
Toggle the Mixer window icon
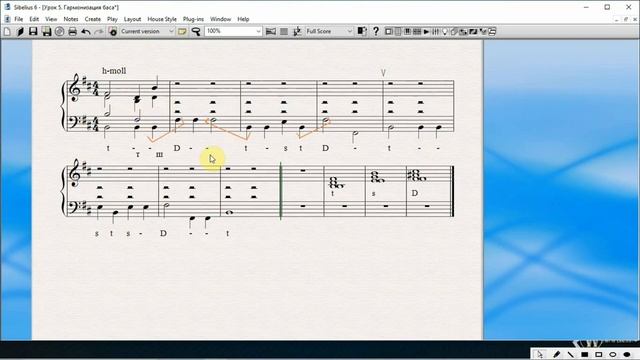(x=435, y=31)
